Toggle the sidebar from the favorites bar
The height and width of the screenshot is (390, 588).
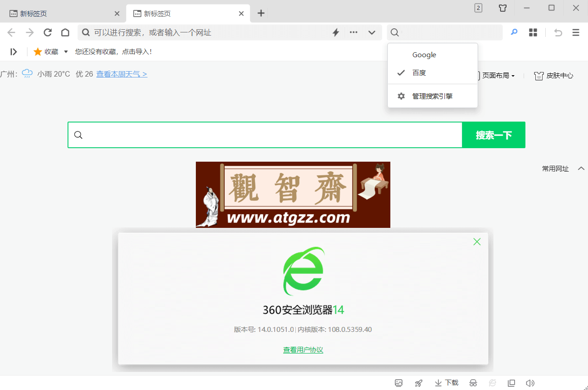(14, 52)
